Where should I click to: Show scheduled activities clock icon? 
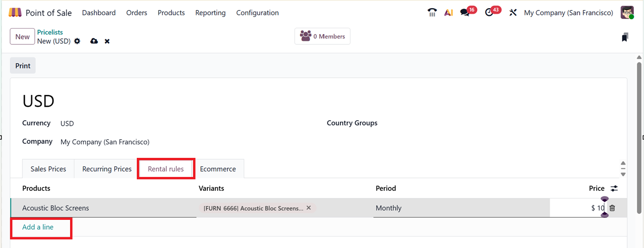[489, 13]
